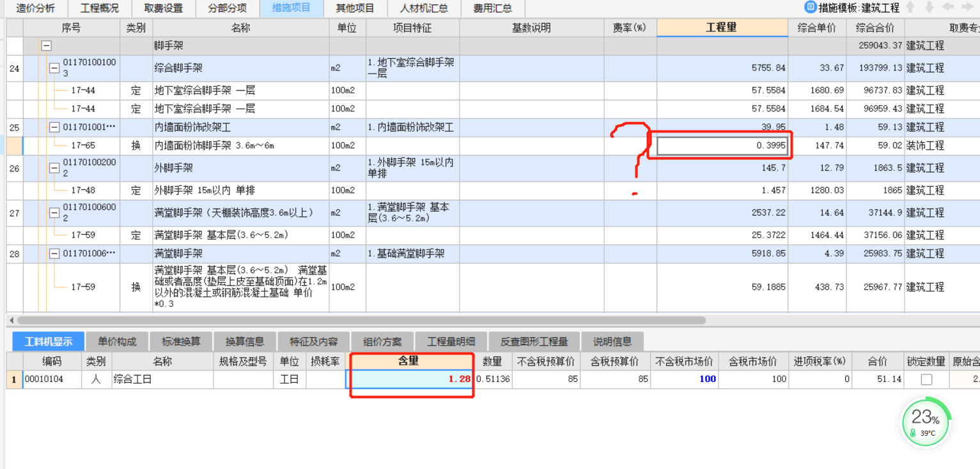Screen dimensions: 980x469
Task: Select the 措施项目 tab
Action: pos(292,8)
